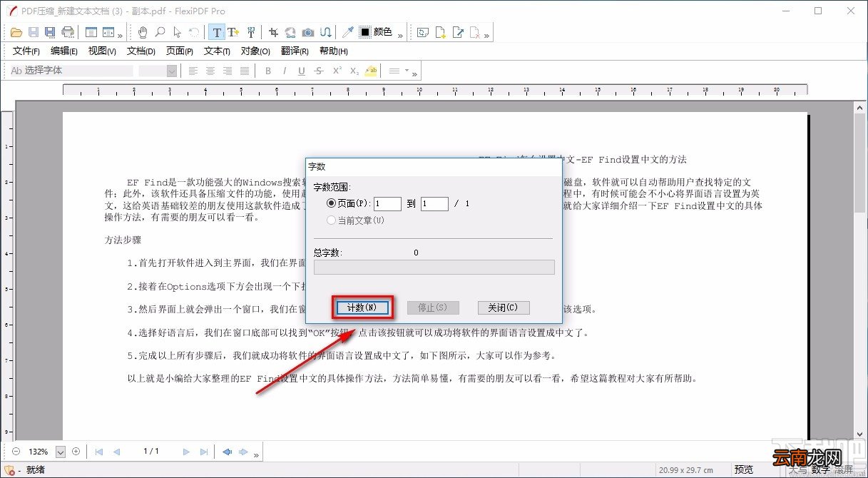Select the Zoom magnifier tool
The height and width of the screenshot is (478, 868).
pos(160,32)
